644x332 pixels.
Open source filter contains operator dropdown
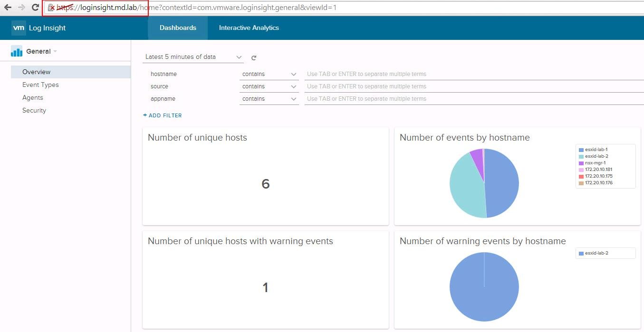(x=269, y=86)
